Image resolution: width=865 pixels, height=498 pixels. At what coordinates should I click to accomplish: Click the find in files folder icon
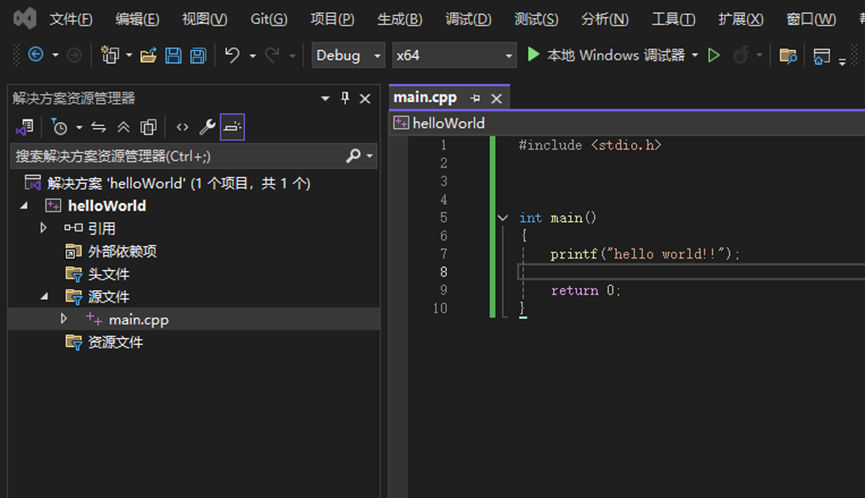tap(788, 55)
